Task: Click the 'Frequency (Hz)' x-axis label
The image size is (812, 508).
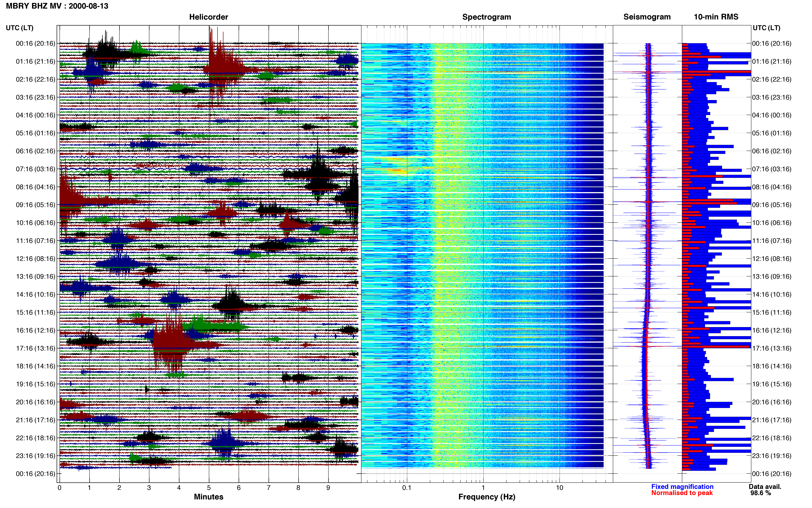Action: 487,497
